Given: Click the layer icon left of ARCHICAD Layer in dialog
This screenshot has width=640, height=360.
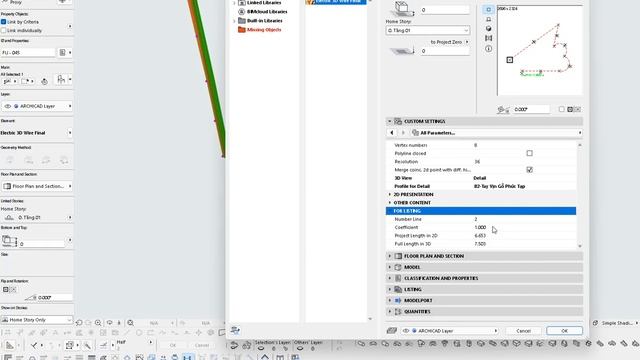Looking at the screenshot, I should click(x=391, y=331).
